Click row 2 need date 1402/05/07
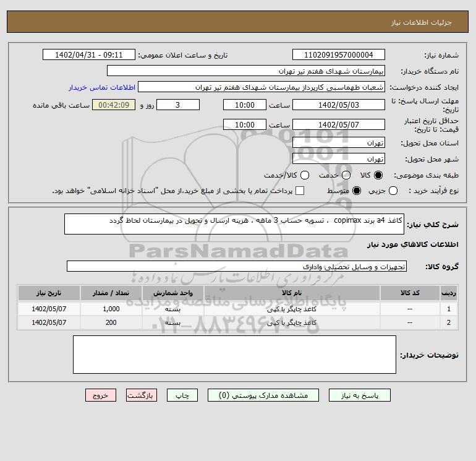Screen dimensions: 476x461 pos(49,323)
